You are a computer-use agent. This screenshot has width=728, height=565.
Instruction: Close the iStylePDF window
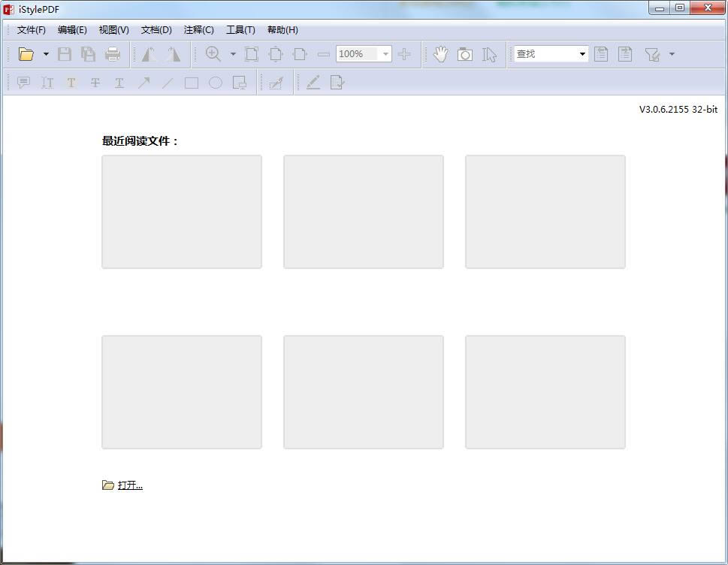[708, 8]
